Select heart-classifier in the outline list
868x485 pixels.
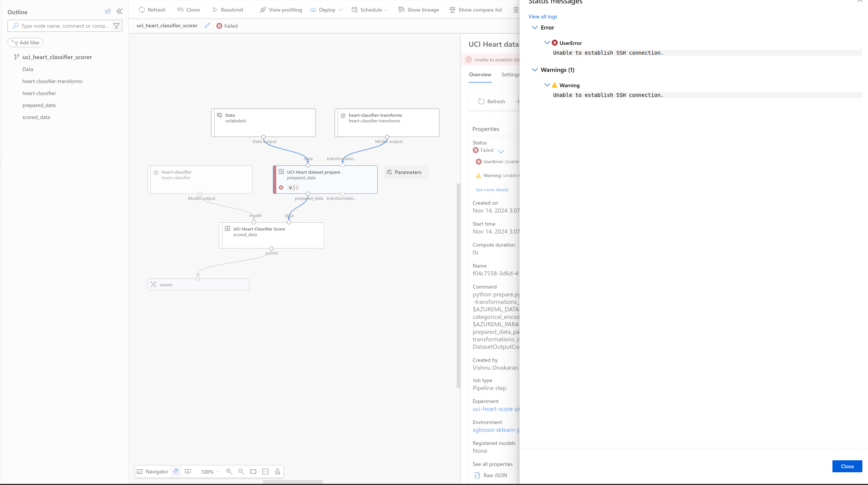[x=39, y=93]
